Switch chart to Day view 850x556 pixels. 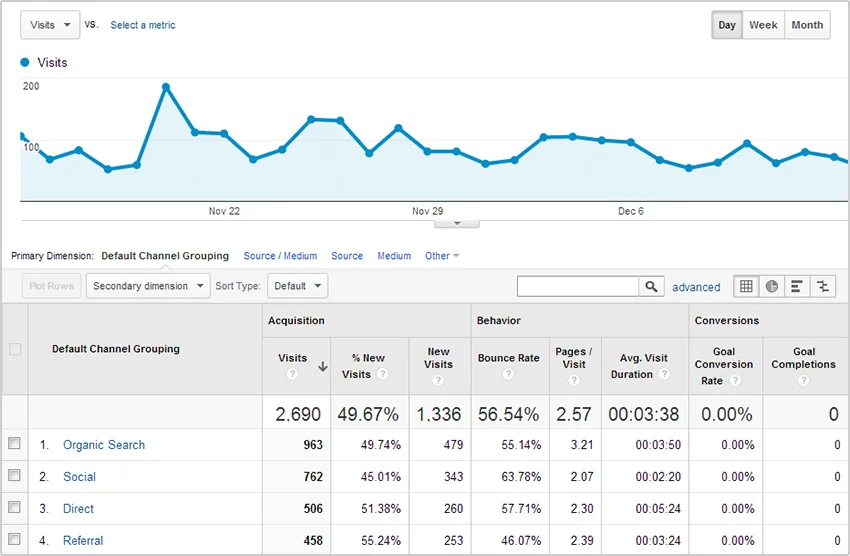point(727,25)
